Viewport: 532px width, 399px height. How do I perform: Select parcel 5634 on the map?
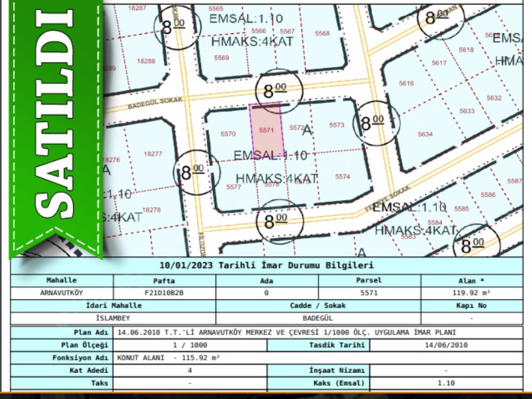(x=425, y=134)
